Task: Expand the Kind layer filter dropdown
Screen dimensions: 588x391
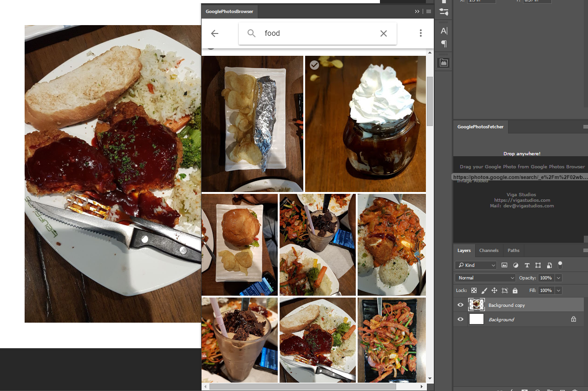Action: (476, 265)
